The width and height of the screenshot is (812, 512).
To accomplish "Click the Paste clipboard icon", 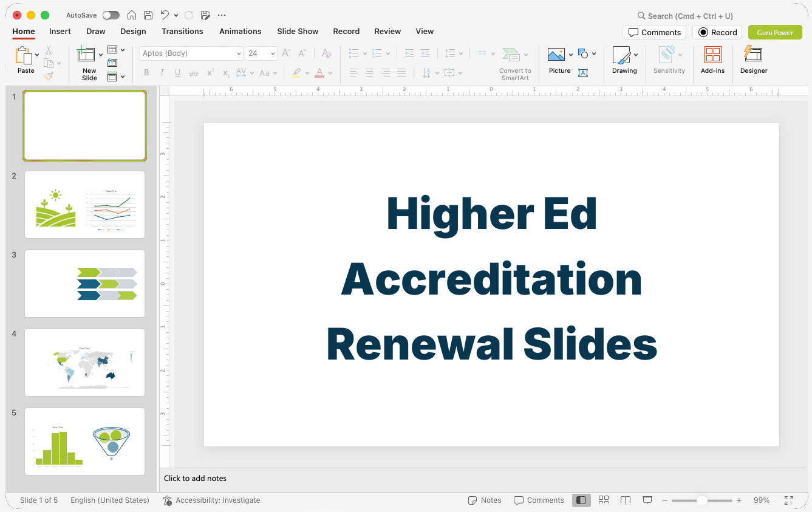I will point(24,56).
